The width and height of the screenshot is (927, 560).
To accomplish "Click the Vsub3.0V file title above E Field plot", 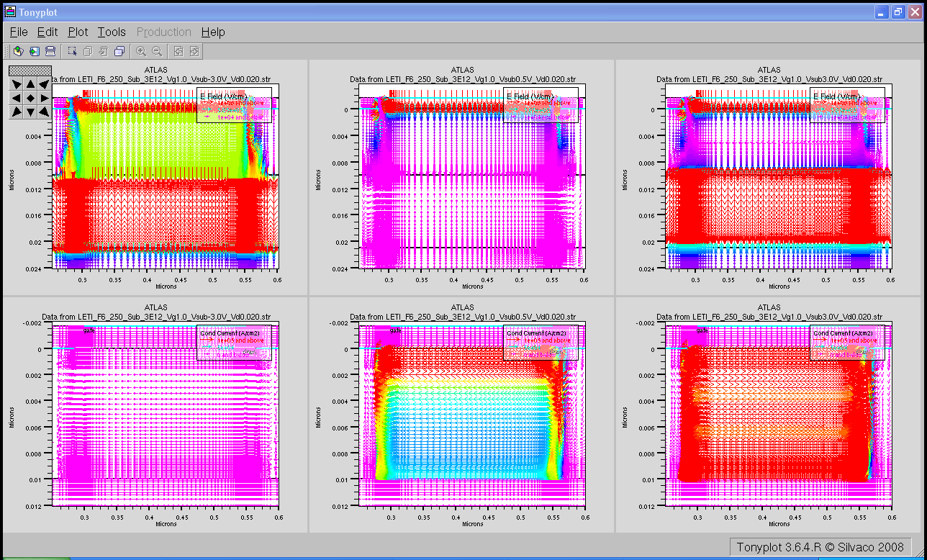I will click(x=769, y=78).
